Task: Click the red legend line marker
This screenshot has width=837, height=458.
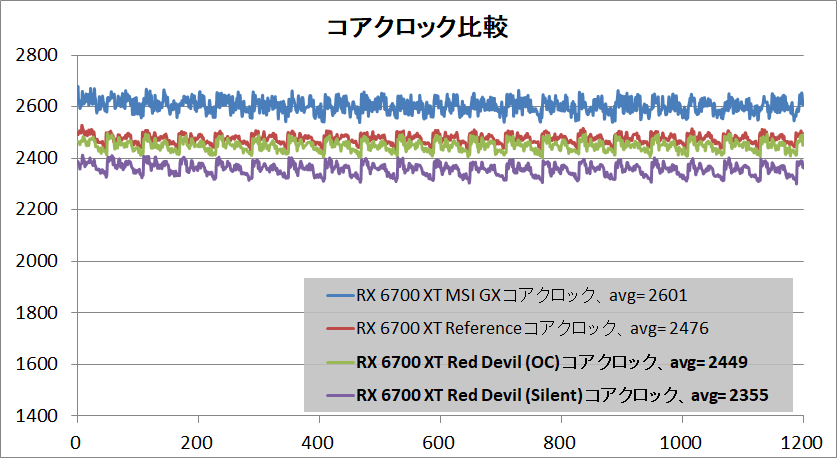Action: (341, 328)
